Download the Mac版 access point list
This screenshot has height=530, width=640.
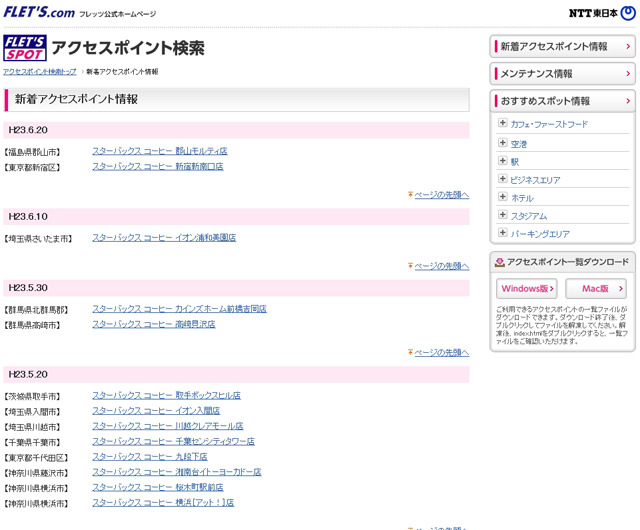[x=596, y=289]
